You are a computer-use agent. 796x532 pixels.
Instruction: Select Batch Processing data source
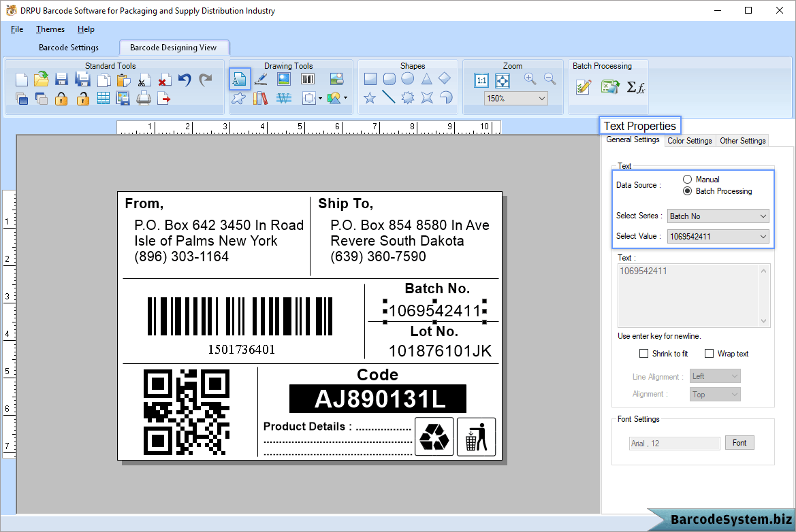point(687,191)
